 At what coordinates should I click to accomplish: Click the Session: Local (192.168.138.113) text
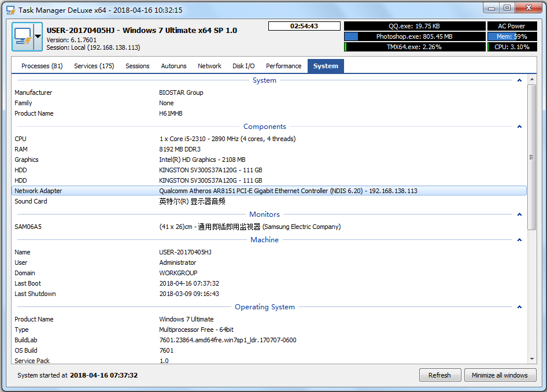coord(93,47)
